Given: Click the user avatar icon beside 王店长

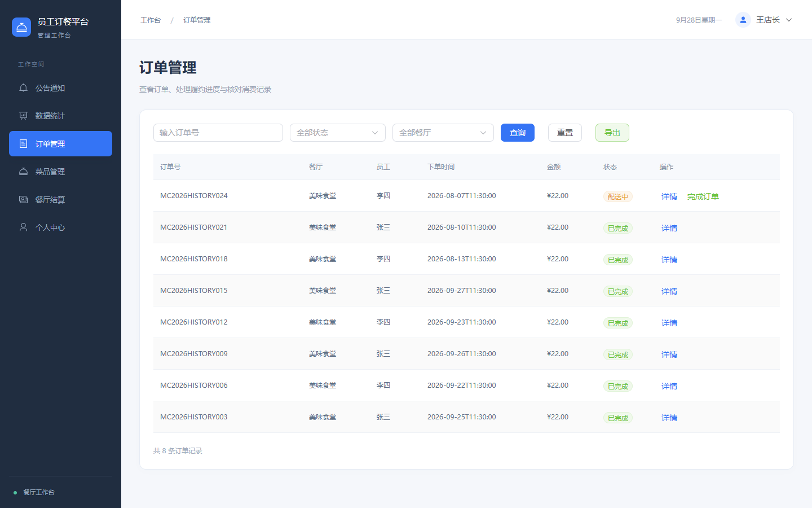Looking at the screenshot, I should pyautogui.click(x=743, y=20).
